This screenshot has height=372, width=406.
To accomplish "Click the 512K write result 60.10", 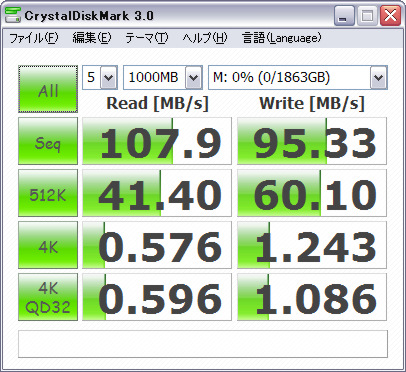I will coord(312,193).
